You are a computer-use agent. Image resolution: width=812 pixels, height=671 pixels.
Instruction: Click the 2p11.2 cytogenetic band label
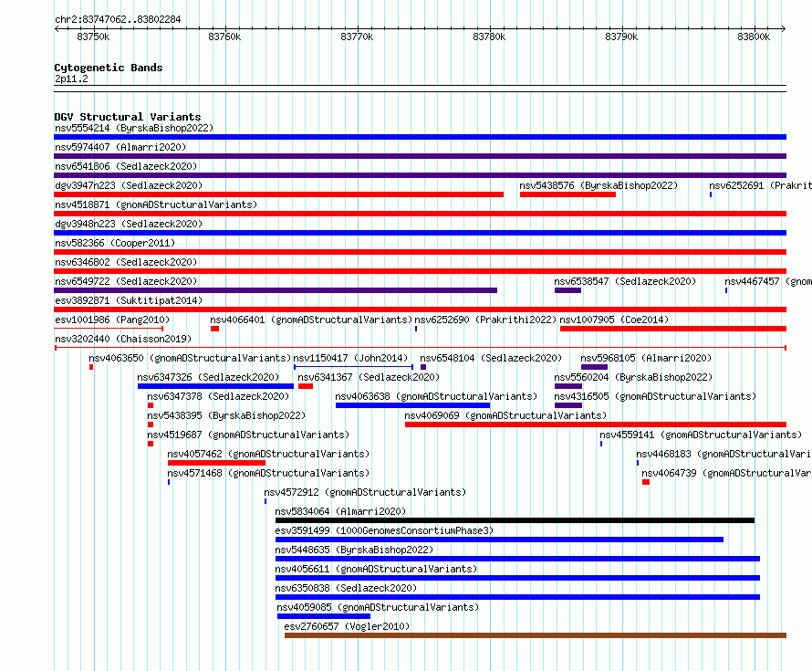point(71,79)
